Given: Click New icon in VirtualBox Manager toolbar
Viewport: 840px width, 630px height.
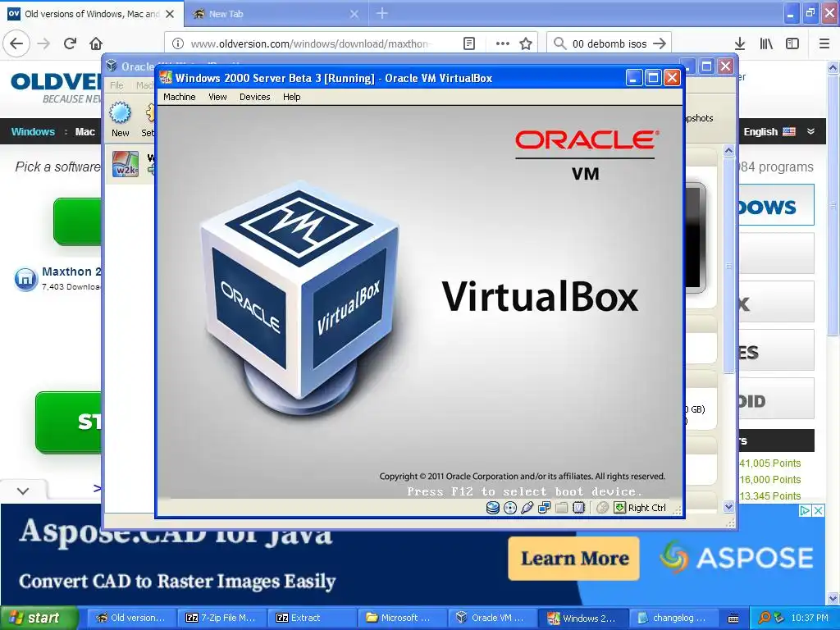Looking at the screenshot, I should pos(120,119).
